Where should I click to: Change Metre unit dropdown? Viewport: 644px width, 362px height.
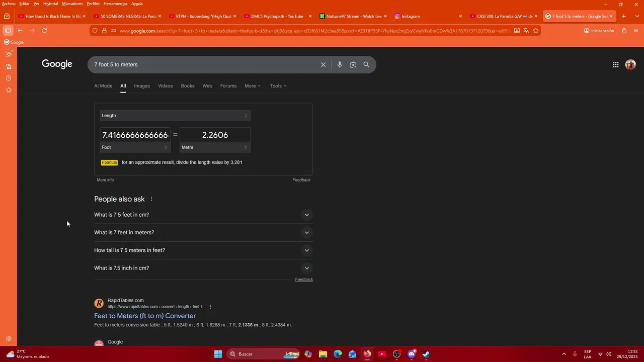coord(215,147)
